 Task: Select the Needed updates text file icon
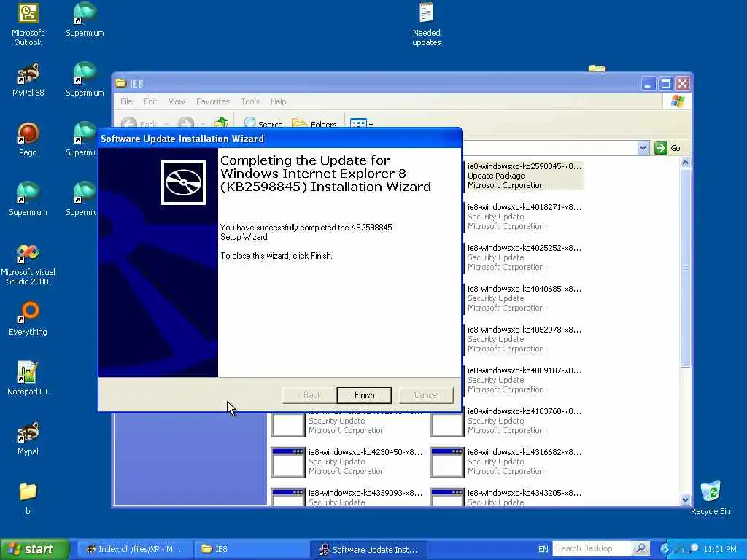pos(426,24)
